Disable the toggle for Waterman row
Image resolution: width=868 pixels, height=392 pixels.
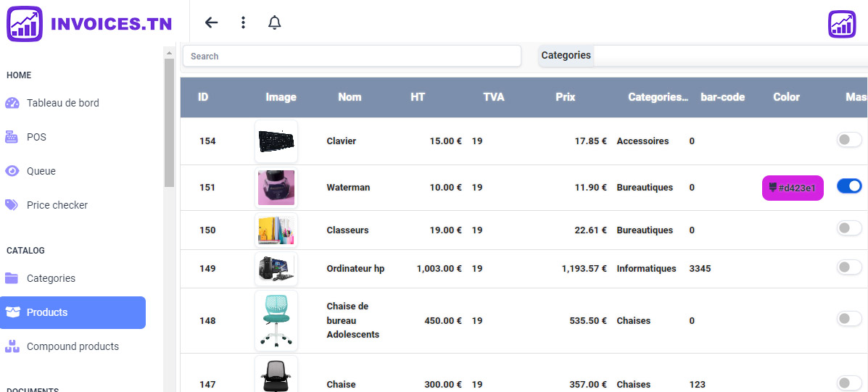tap(848, 187)
